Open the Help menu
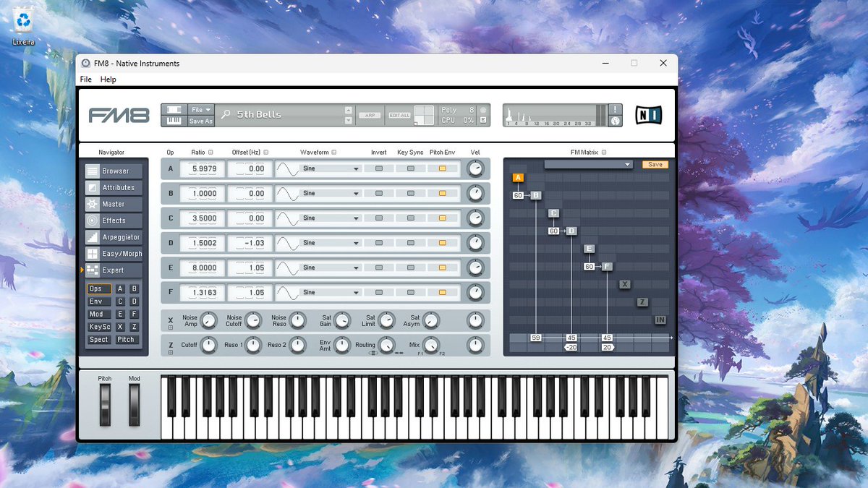This screenshot has width=868, height=488. pos(109,79)
